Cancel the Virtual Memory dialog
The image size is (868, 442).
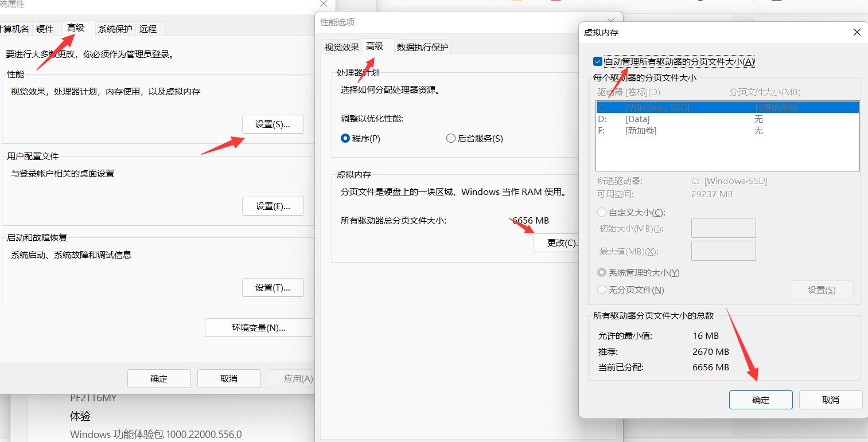coord(831,400)
